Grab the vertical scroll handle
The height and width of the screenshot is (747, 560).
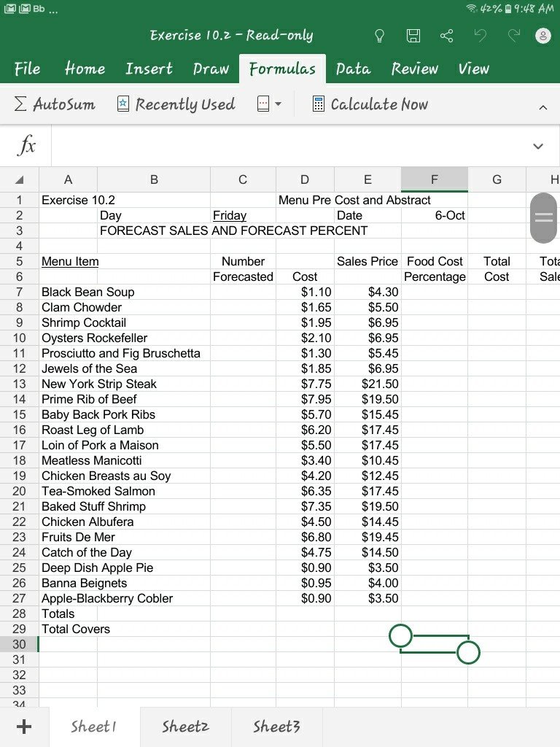(543, 217)
